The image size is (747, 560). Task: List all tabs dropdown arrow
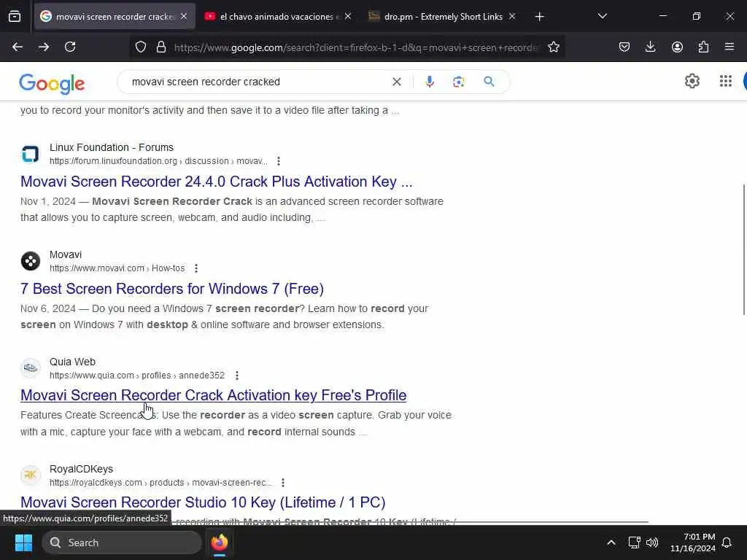602,17
